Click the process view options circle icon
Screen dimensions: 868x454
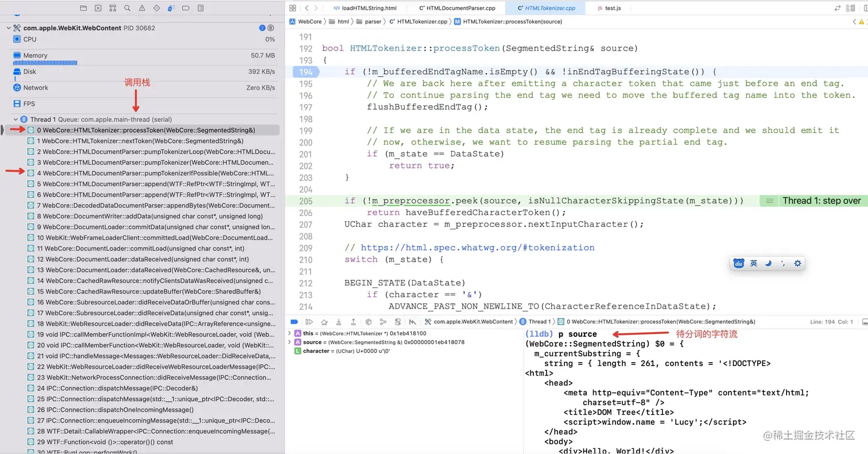[271, 28]
